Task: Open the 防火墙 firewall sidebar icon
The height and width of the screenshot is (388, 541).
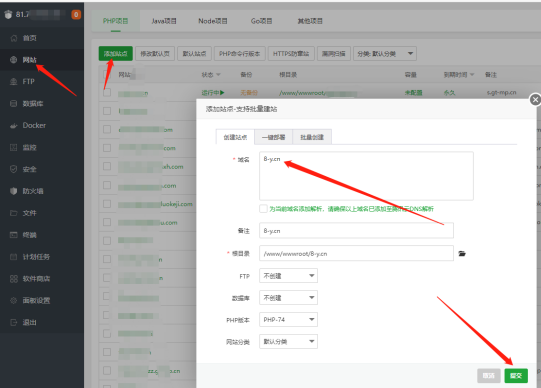Action: [13, 191]
